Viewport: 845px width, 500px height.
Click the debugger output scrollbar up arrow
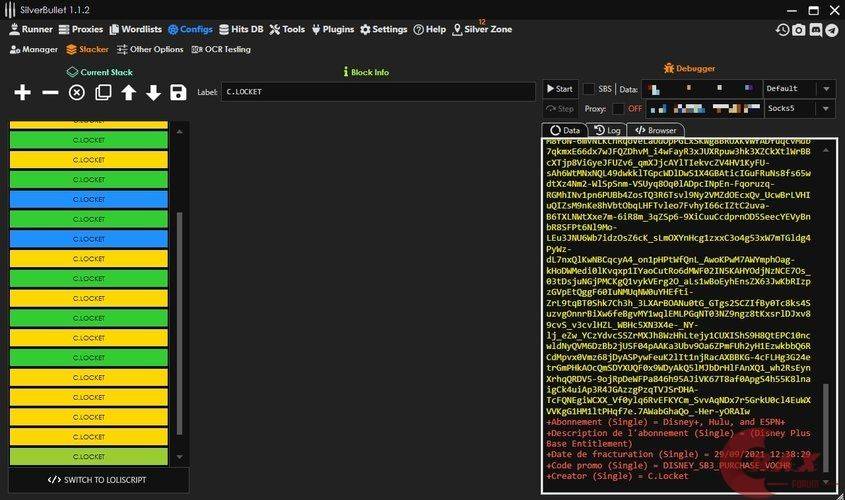826,150
